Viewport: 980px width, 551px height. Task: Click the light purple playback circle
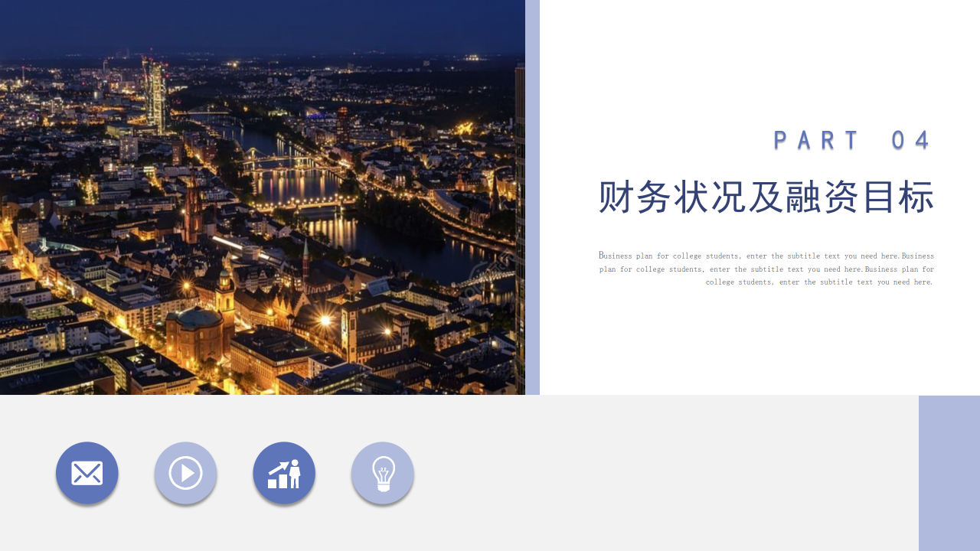185,473
